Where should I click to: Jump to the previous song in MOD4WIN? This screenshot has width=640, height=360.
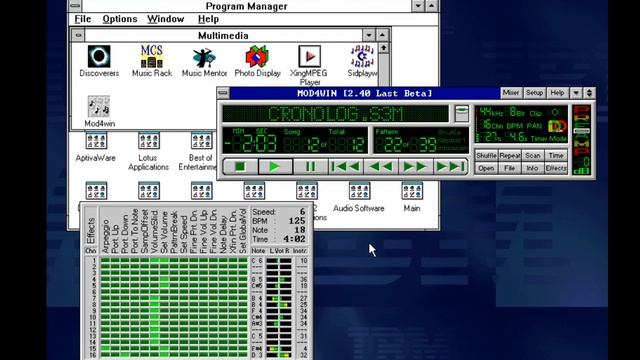pos(345,167)
